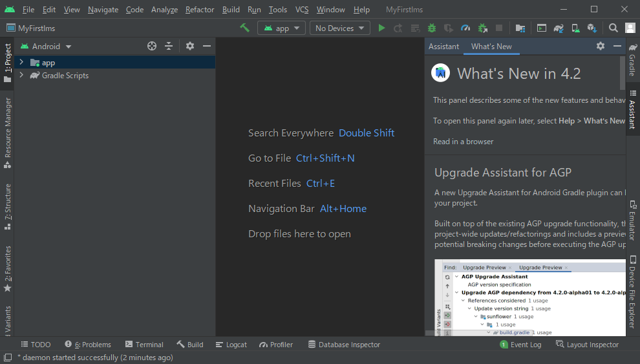
Task: Toggle the Assistant side tool window
Action: (632, 109)
